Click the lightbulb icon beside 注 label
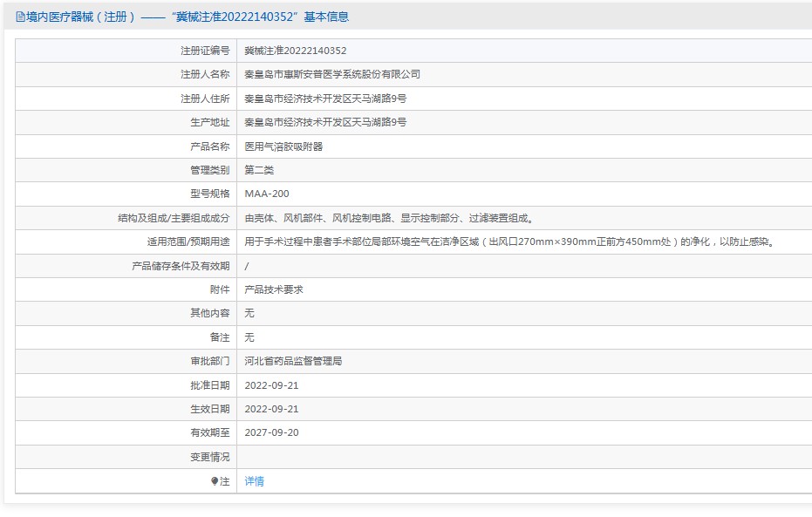Viewport: 812px width, 517px height. tap(215, 481)
